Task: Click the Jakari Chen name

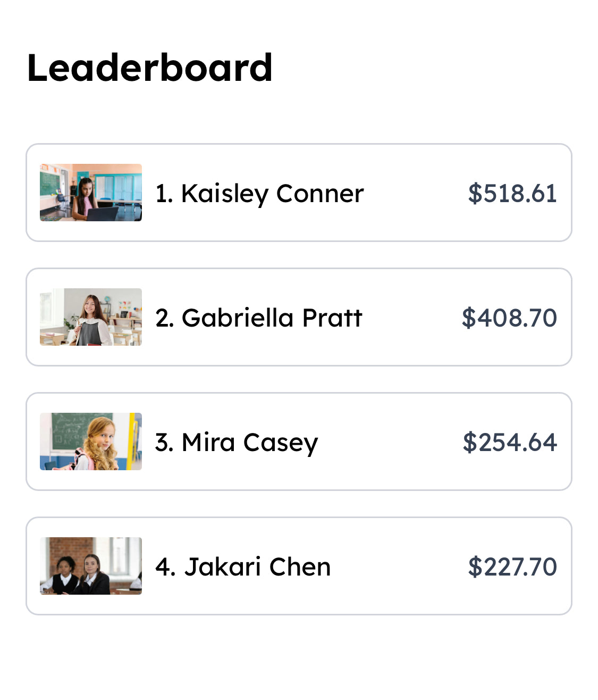Action: (257, 566)
